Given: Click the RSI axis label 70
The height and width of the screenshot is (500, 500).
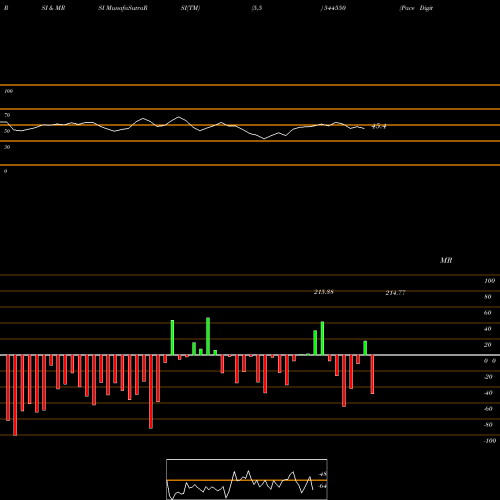Looking at the screenshot, I should (7, 115).
